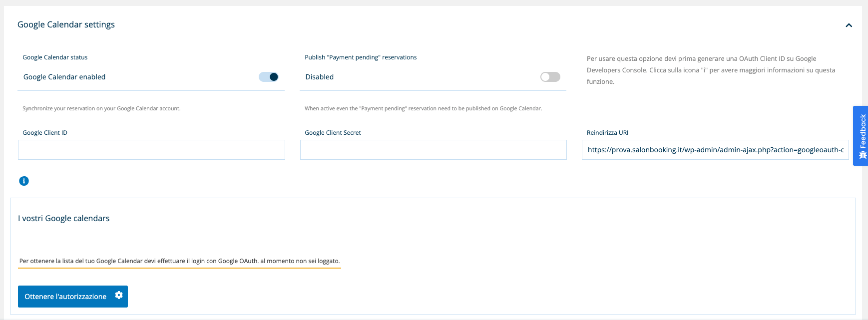Click the info icon below Google Client ID
The image size is (868, 320).
(x=24, y=181)
